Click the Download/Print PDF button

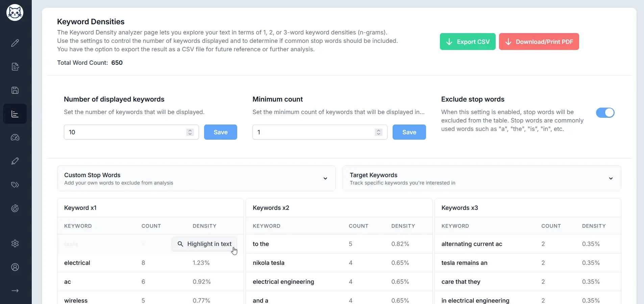click(x=539, y=42)
